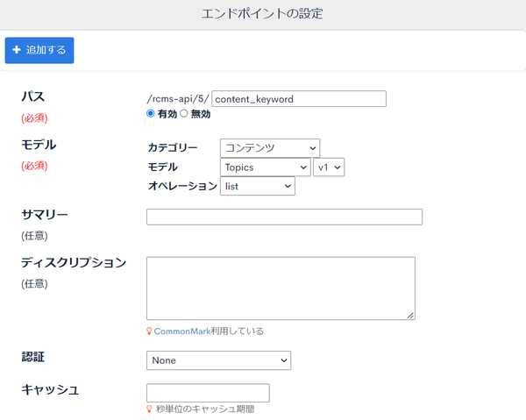Screen dimensions: 526x420
Task: Open the カテゴリー dropdown showing コンテンツ
Action: [x=270, y=148]
